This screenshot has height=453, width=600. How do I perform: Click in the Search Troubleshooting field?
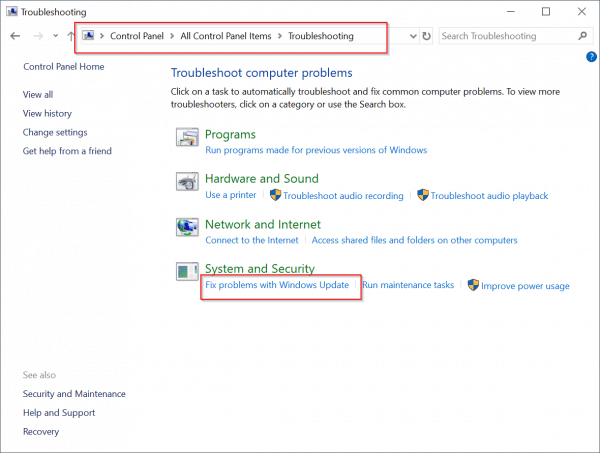pyautogui.click(x=505, y=36)
